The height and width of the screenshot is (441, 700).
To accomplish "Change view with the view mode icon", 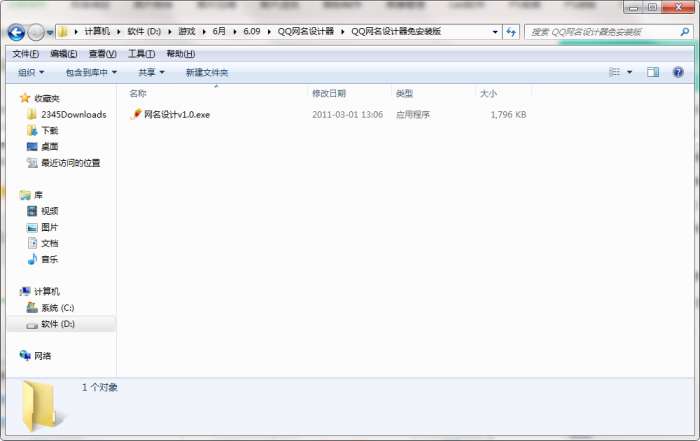I will pyautogui.click(x=615, y=72).
